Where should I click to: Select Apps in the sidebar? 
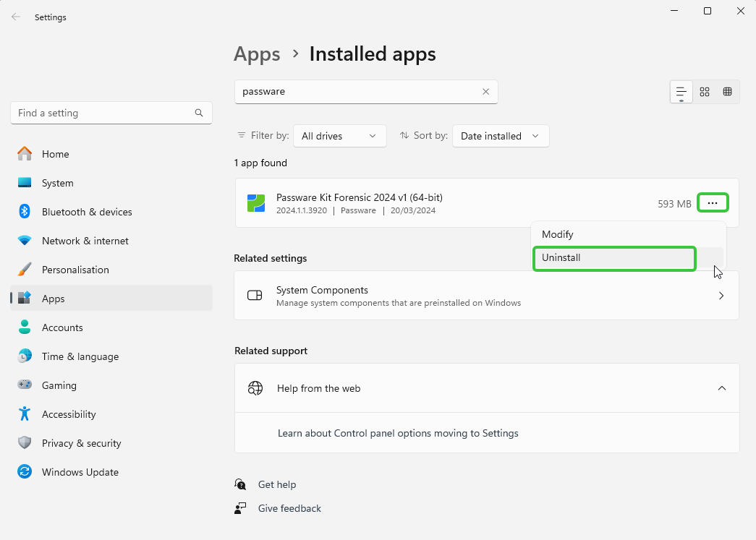[111, 299]
